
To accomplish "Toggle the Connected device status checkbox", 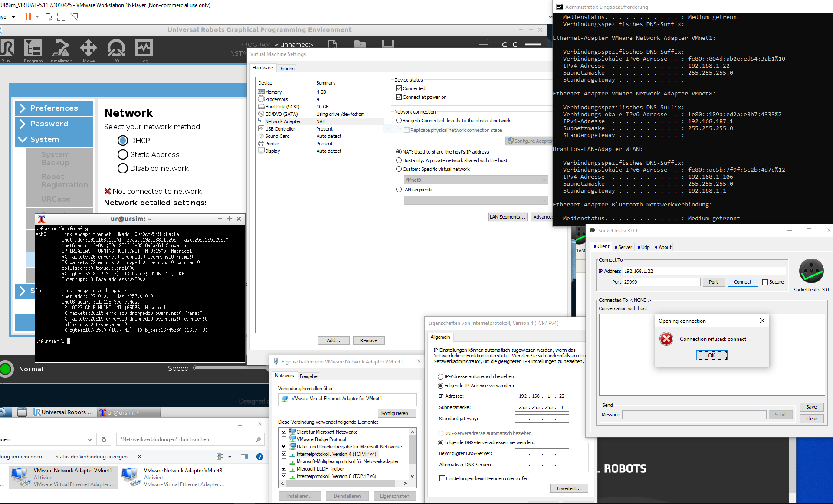I will [x=399, y=88].
